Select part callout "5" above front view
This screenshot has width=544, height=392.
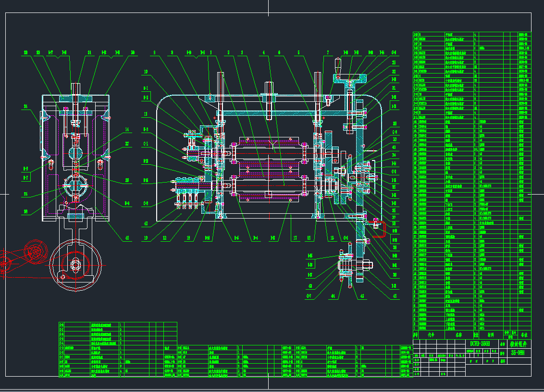299,53
